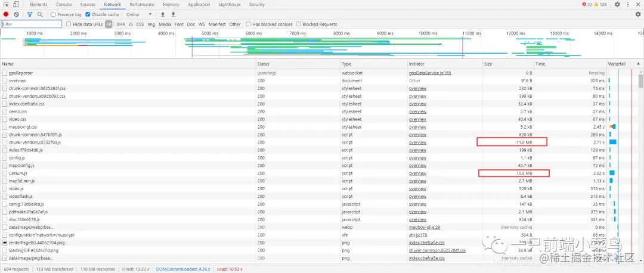Tick the Hide data URLs checkbox
644x273 pixels.
click(x=69, y=24)
